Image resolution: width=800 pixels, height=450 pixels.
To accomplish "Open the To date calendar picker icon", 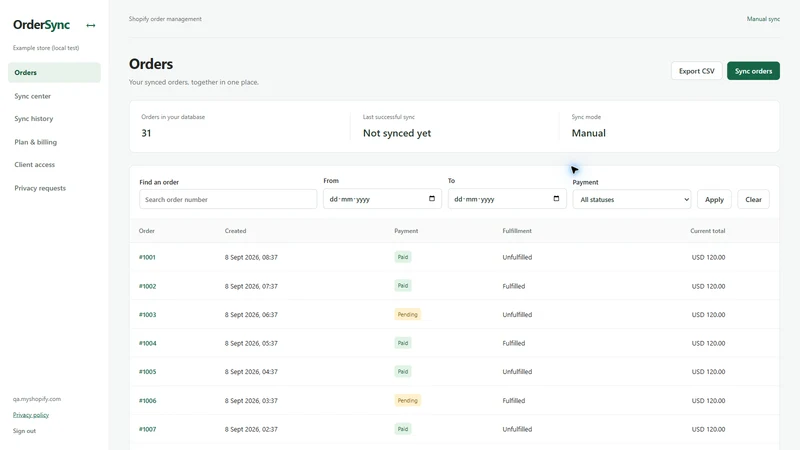I will (556, 198).
